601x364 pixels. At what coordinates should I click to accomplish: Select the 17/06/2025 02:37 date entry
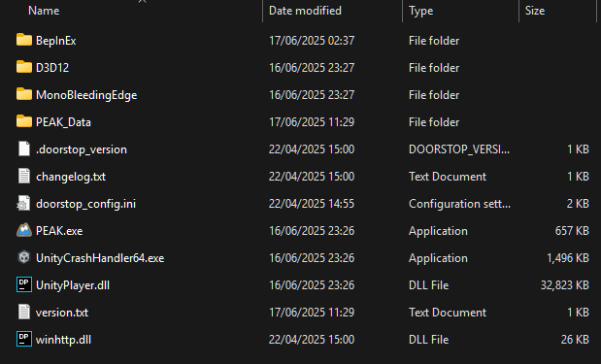point(312,41)
